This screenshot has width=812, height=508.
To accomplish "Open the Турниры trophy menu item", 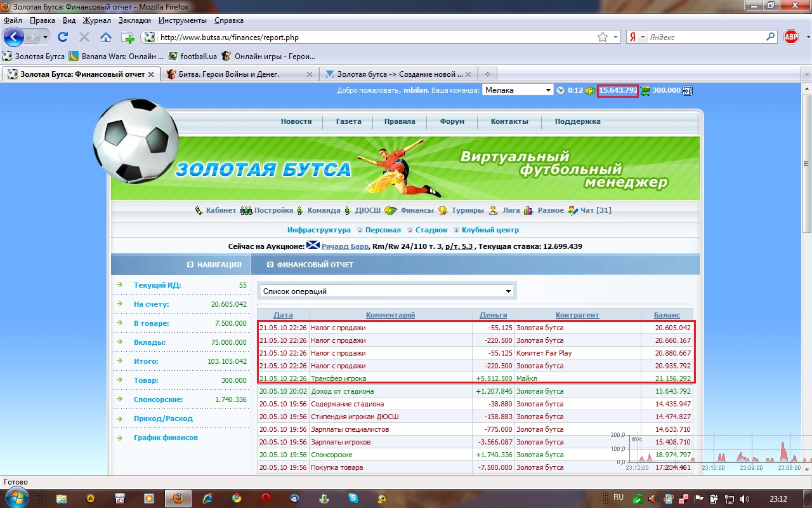I will (468, 210).
